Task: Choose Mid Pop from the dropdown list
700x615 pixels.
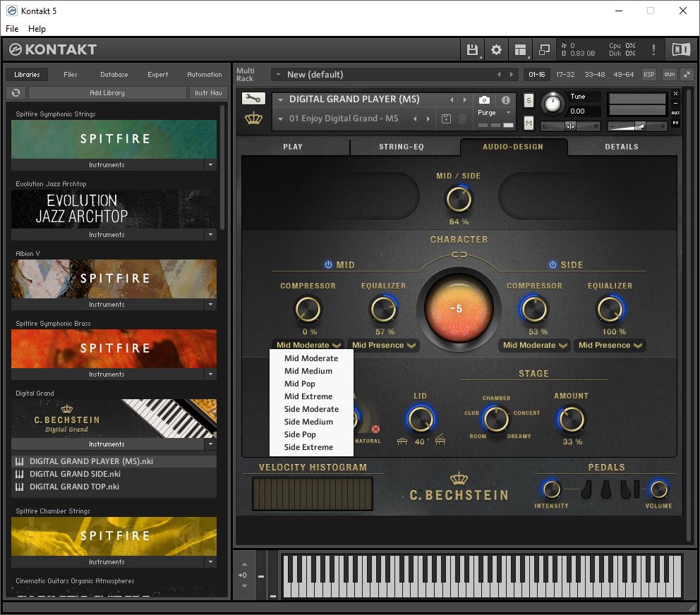Action: 300,384
